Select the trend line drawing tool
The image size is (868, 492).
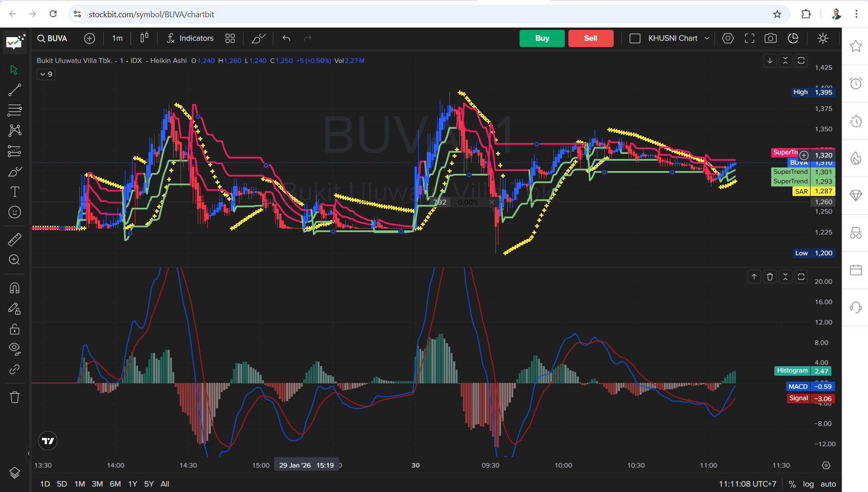coord(14,90)
